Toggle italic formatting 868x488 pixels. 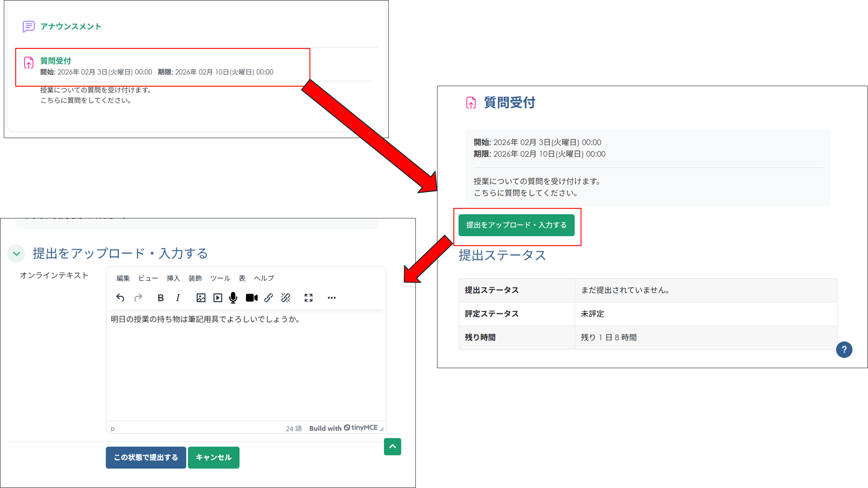tap(178, 298)
